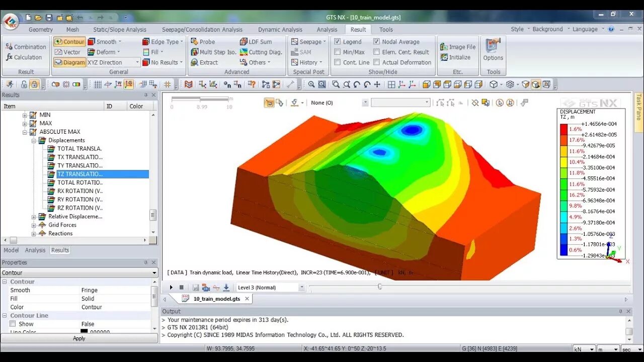Open the Contour properties dropdown
The height and width of the screenshot is (362, 644).
79,273
